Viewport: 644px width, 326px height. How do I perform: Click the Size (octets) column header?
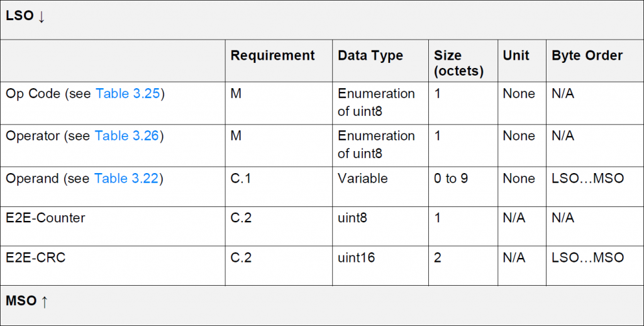pos(458,62)
